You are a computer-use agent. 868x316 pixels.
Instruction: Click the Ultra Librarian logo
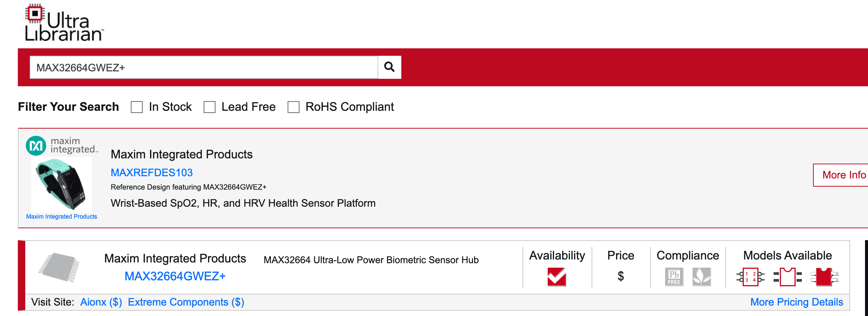[64, 22]
